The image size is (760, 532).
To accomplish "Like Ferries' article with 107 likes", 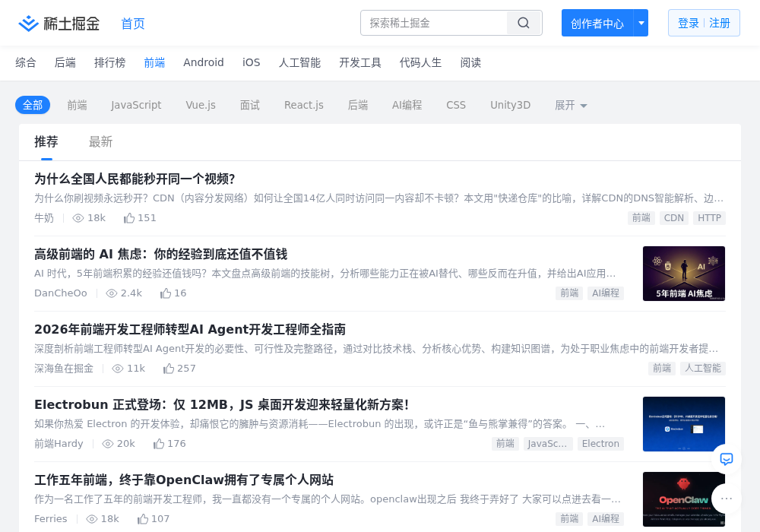I will pos(143,519).
